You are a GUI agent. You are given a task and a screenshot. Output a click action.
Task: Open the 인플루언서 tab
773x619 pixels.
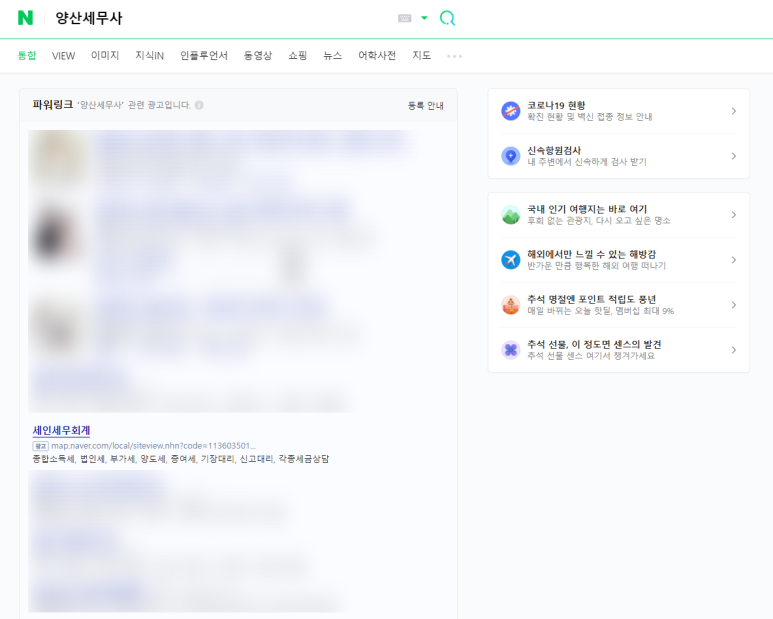coord(204,55)
